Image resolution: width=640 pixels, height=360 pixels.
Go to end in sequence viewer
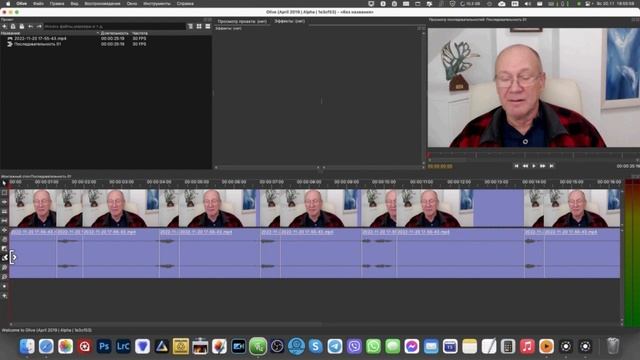pos(551,166)
